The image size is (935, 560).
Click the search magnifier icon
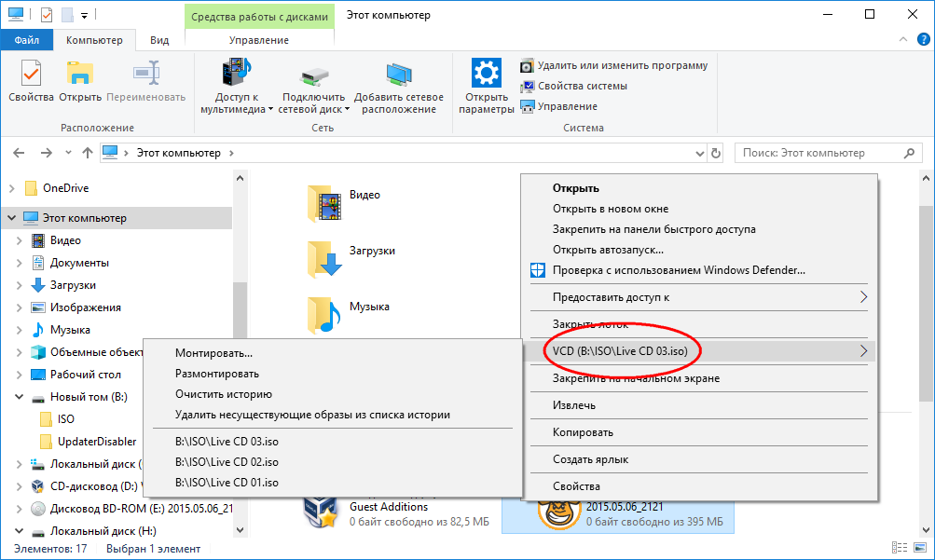tap(909, 153)
